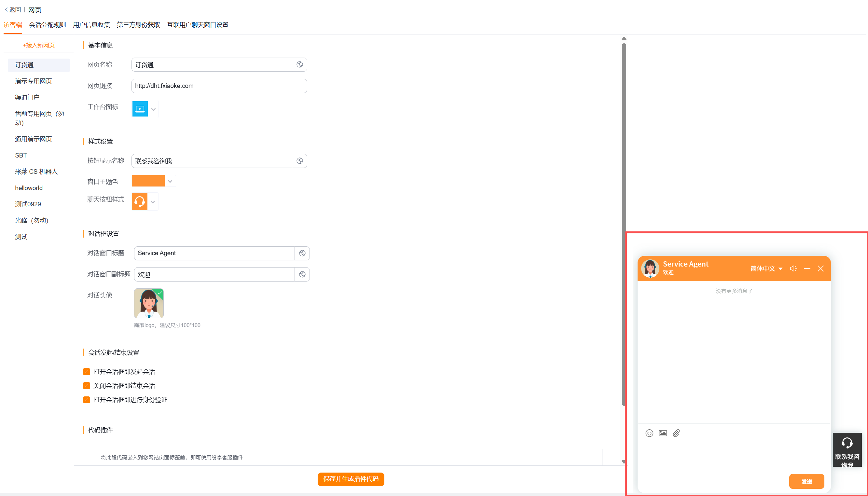The image size is (868, 496).
Task: Expand the 工作台图标 dropdown
Action: tap(153, 109)
